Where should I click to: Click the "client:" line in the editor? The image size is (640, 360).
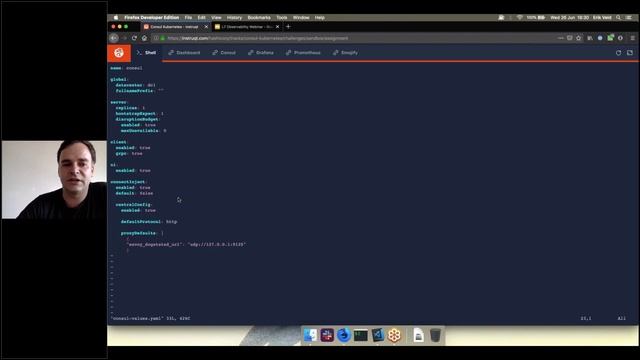pyautogui.click(x=119, y=142)
